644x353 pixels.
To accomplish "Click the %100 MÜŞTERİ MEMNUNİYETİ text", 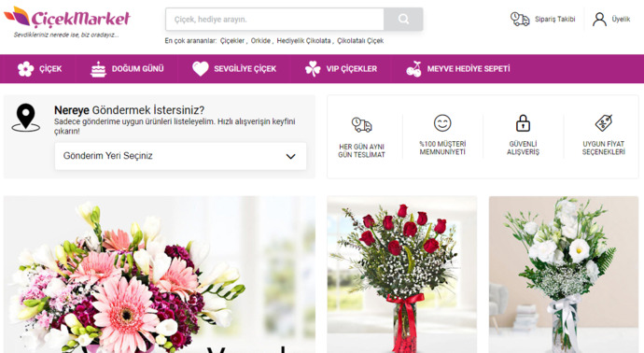I will click(442, 148).
